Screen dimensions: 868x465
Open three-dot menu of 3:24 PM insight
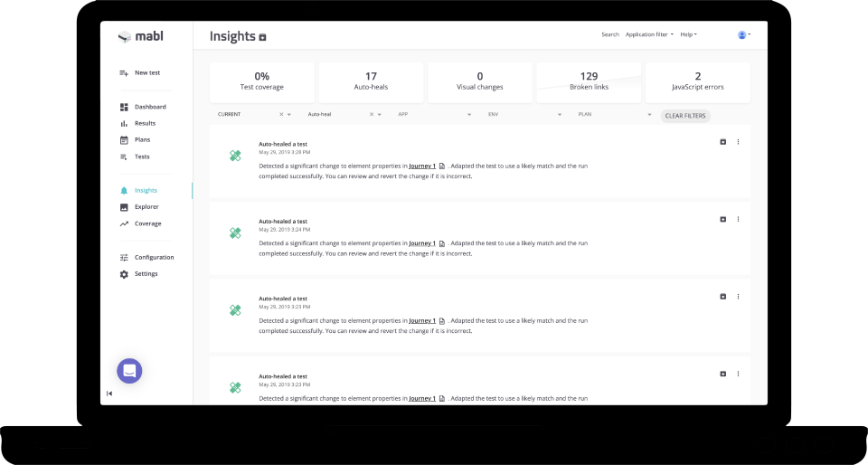pos(738,219)
